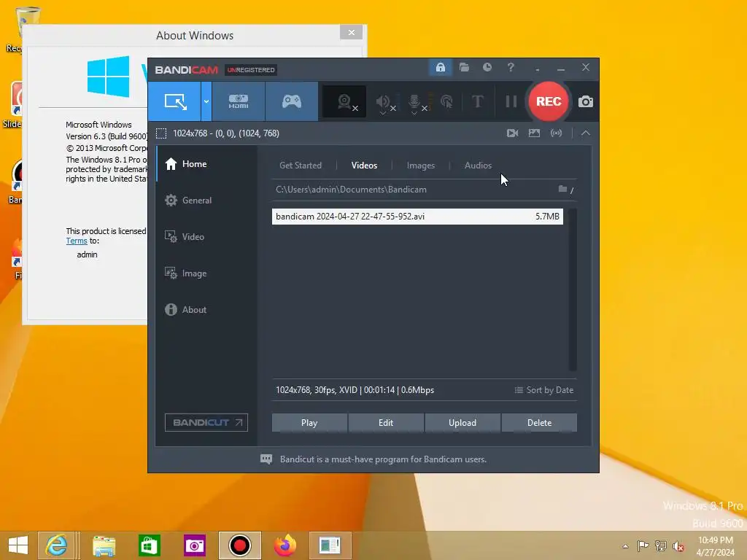Open the clock showing 10:49 PM
Screen dimensions: 747x560
[716, 546]
